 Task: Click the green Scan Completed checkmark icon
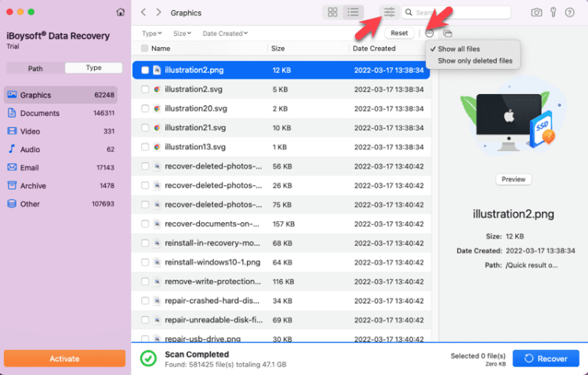[x=148, y=359]
